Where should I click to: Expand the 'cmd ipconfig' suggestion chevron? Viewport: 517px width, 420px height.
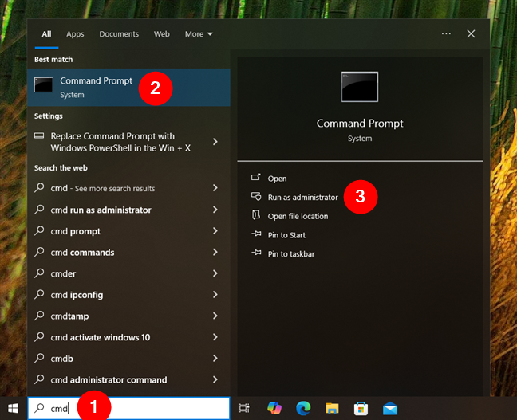(x=215, y=295)
